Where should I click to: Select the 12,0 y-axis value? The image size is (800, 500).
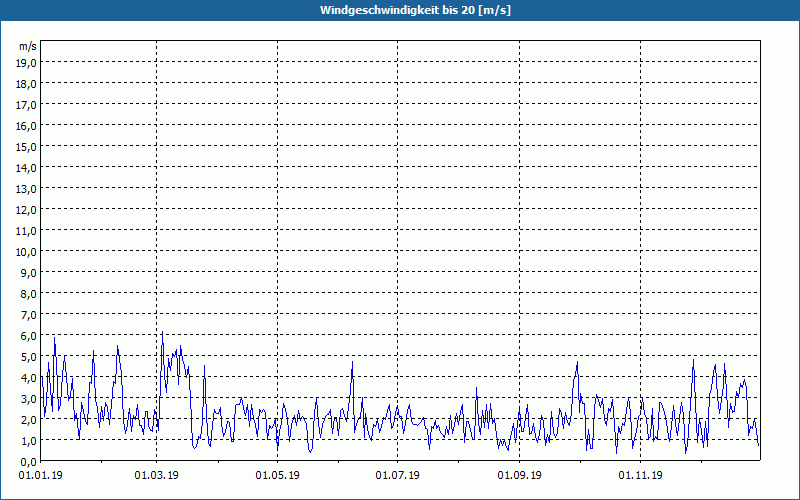pos(27,209)
